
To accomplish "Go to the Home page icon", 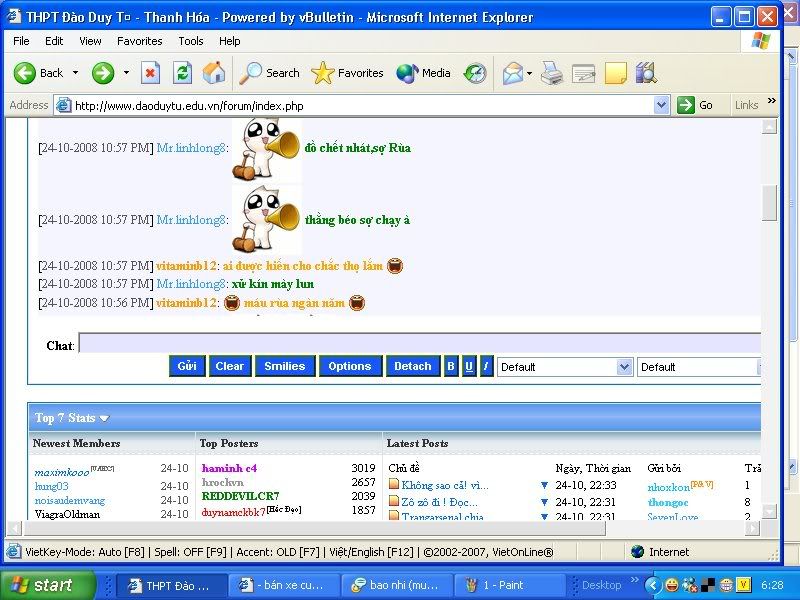I will click(214, 73).
